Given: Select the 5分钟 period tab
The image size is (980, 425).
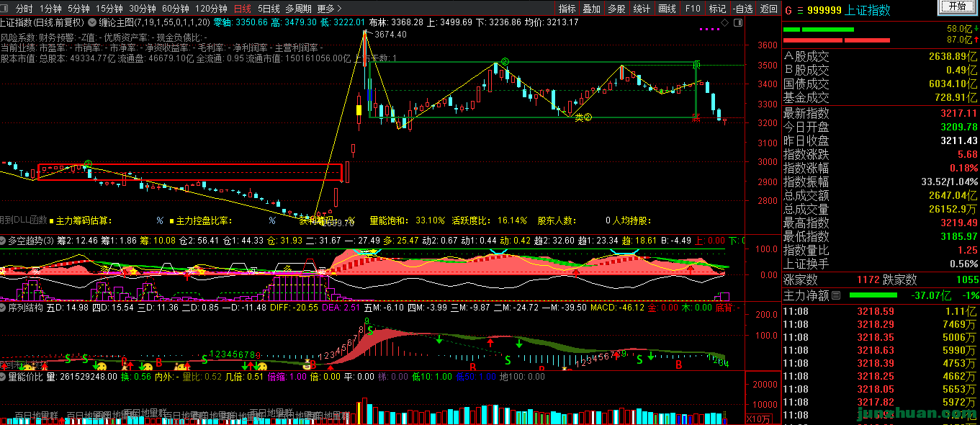Looking at the screenshot, I should (78, 9).
